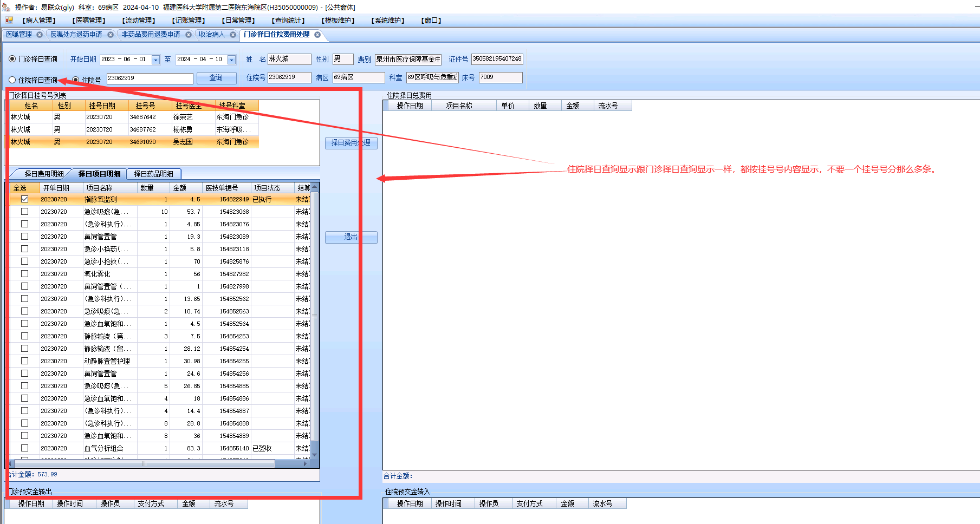Open the 医嘱管理 menu in the menu bar
The image size is (980, 524).
pos(89,21)
